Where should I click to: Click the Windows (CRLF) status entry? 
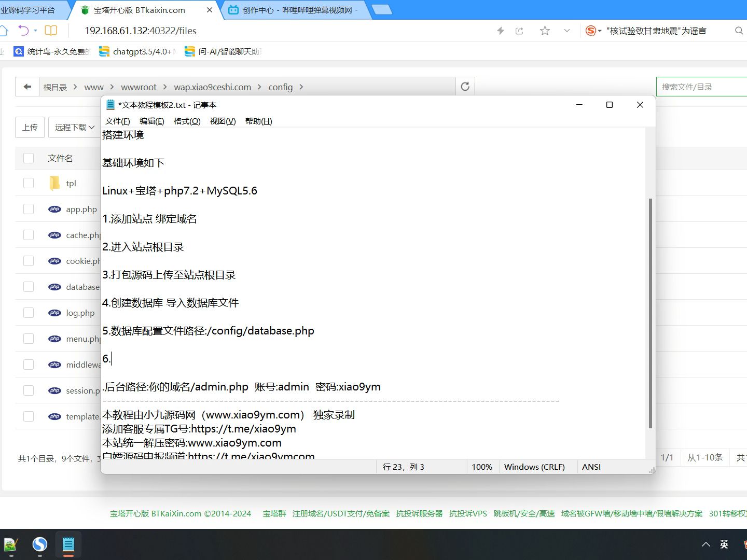tap(534, 467)
